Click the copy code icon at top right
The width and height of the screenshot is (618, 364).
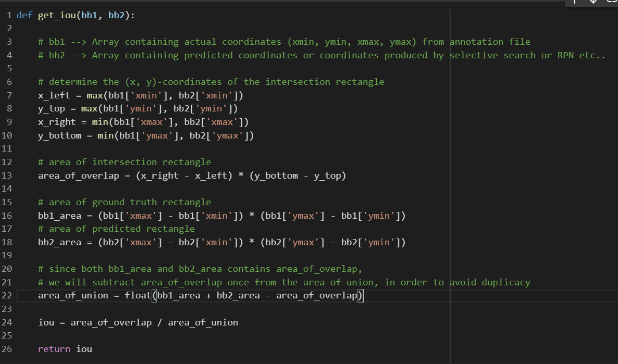point(611,3)
